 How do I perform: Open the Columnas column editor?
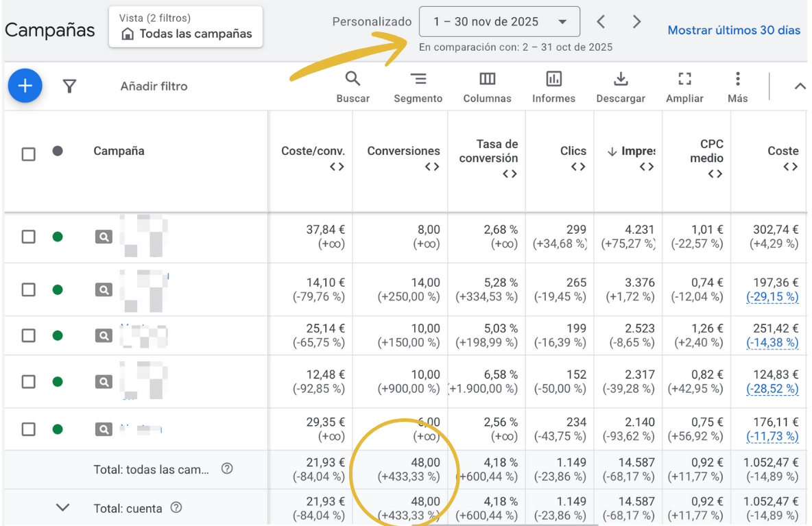pyautogui.click(x=487, y=79)
